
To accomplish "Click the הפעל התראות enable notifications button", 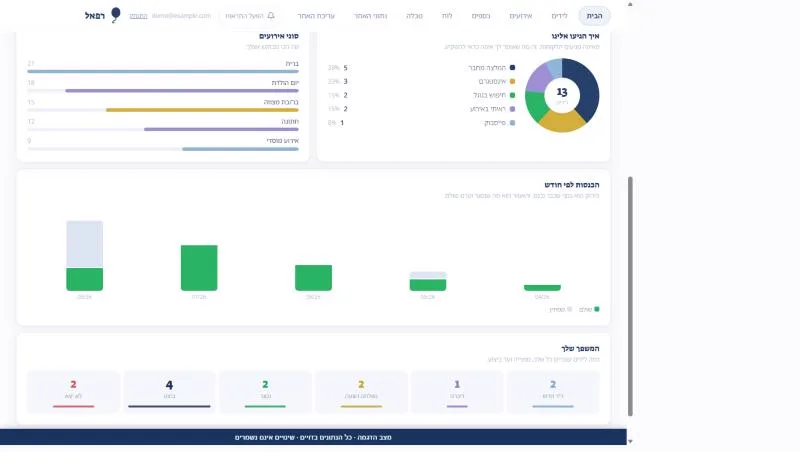I will tap(249, 16).
